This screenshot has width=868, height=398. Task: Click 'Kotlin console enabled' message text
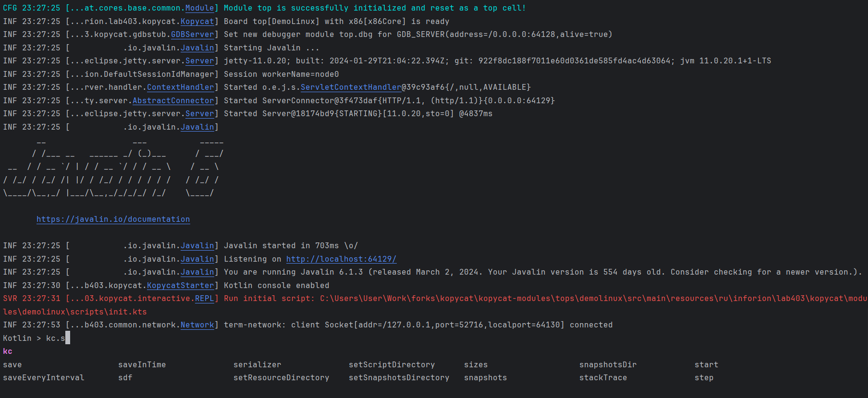coord(277,286)
